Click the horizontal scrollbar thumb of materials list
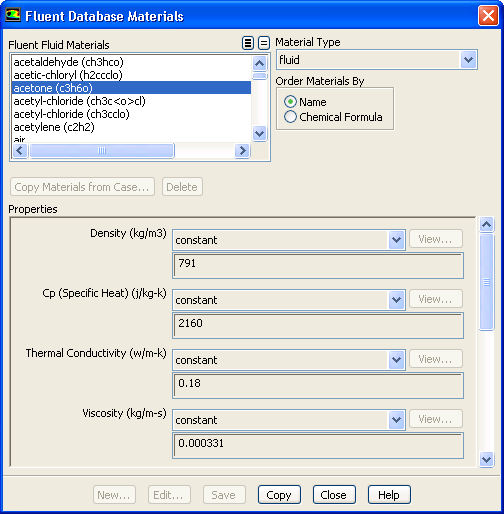The width and height of the screenshot is (504, 514). tap(102, 151)
